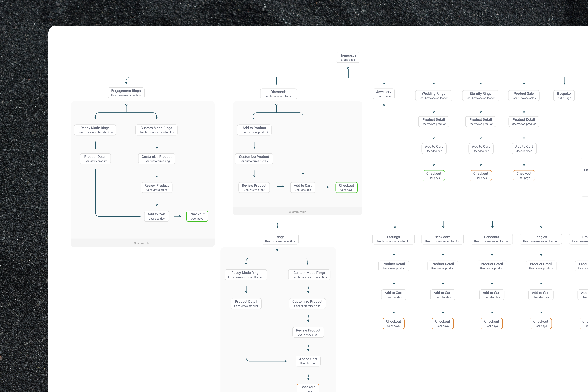Click the Homepage node at top
Viewport: 588px width, 392px height.
coord(348,57)
